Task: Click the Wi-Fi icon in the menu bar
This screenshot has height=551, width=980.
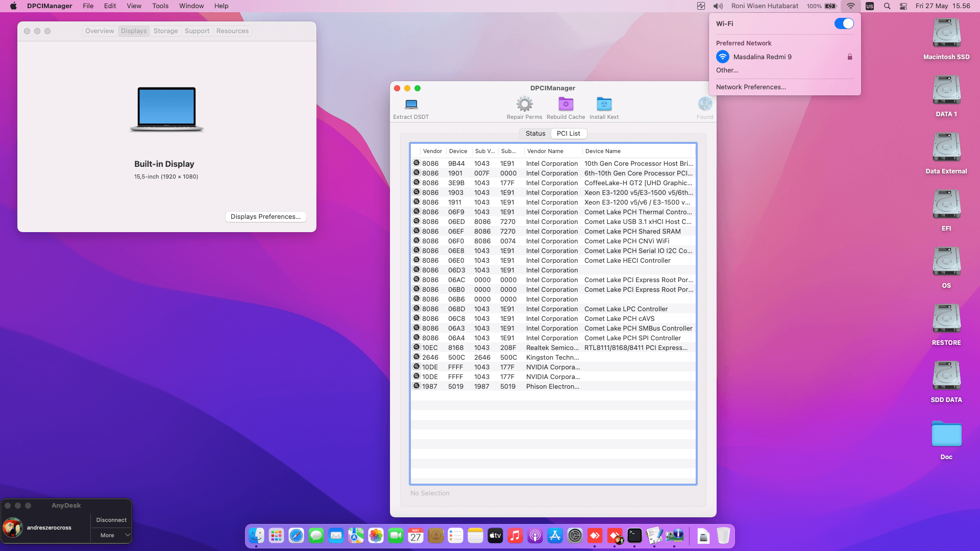Action: coord(850,6)
